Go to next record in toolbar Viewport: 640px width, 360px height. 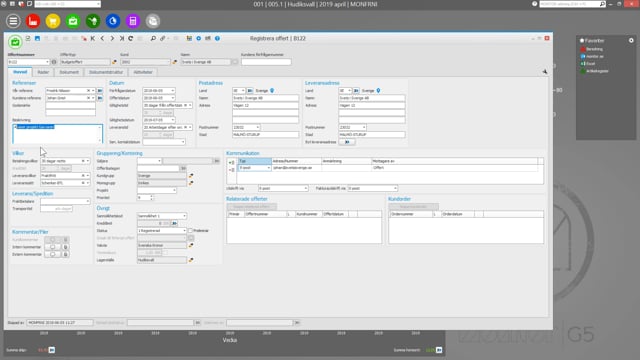112,38
